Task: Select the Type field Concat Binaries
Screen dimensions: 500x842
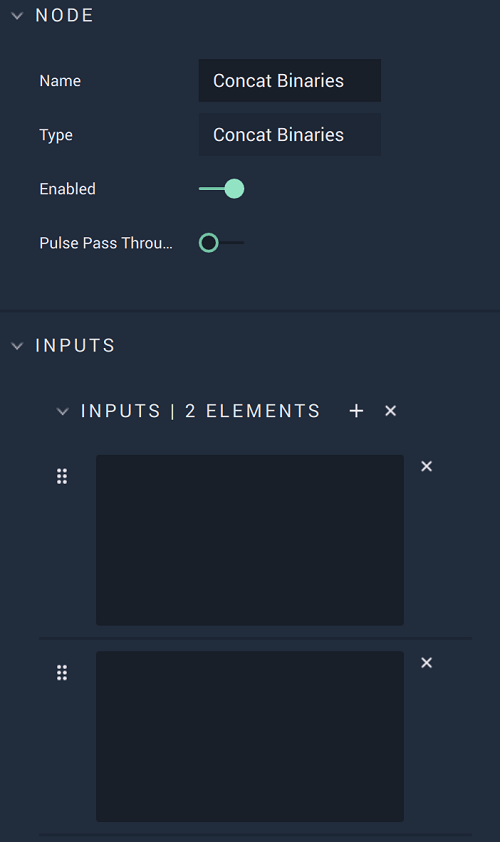Action: [x=289, y=135]
